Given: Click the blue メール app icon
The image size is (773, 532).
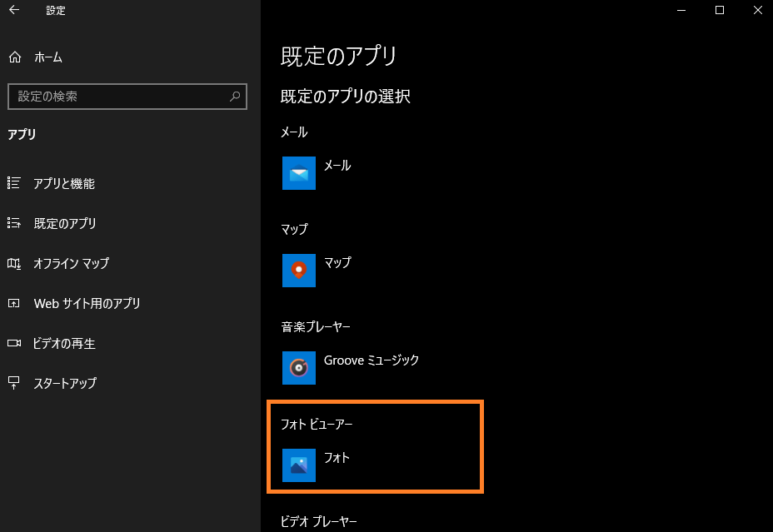Looking at the screenshot, I should (299, 173).
